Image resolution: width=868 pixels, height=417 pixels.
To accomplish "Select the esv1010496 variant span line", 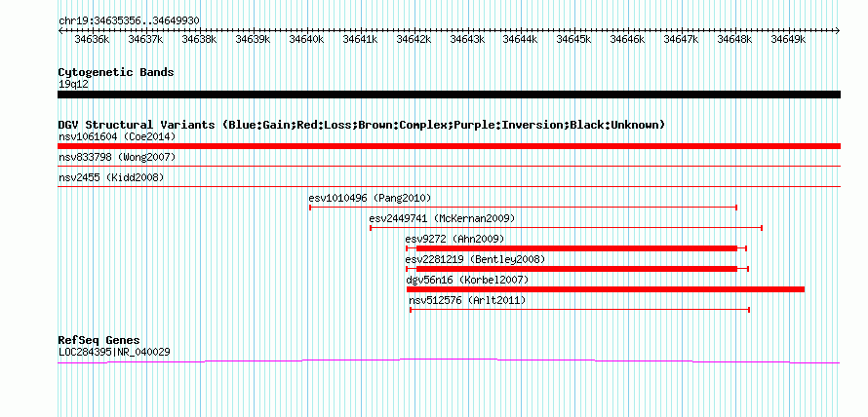I will click(523, 208).
